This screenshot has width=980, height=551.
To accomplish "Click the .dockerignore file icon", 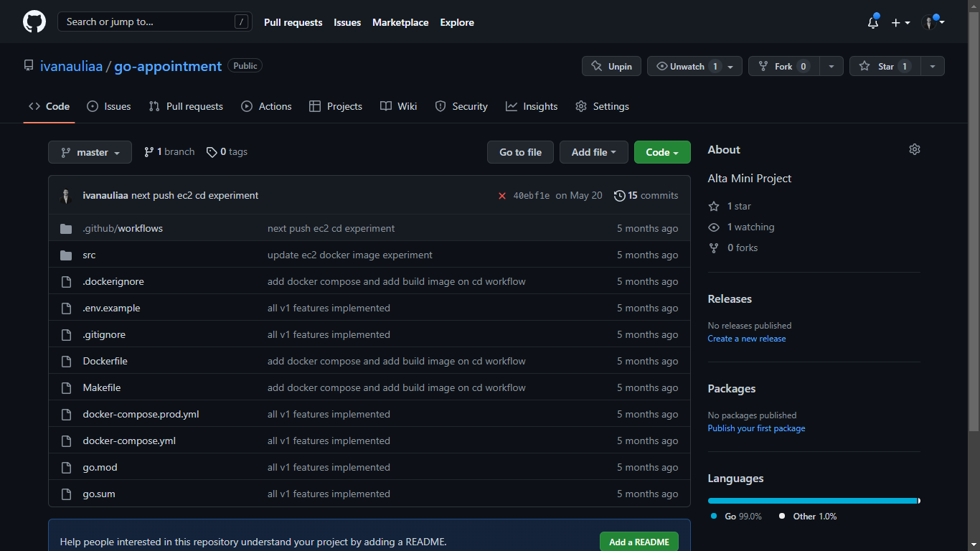I will (x=66, y=281).
